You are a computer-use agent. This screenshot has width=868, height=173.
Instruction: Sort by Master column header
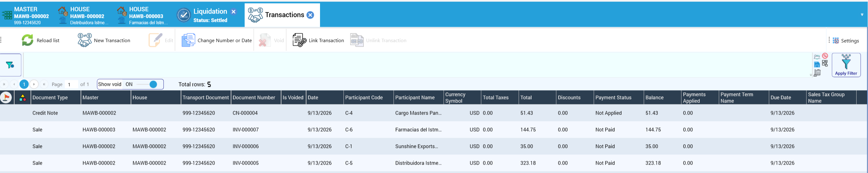point(106,97)
